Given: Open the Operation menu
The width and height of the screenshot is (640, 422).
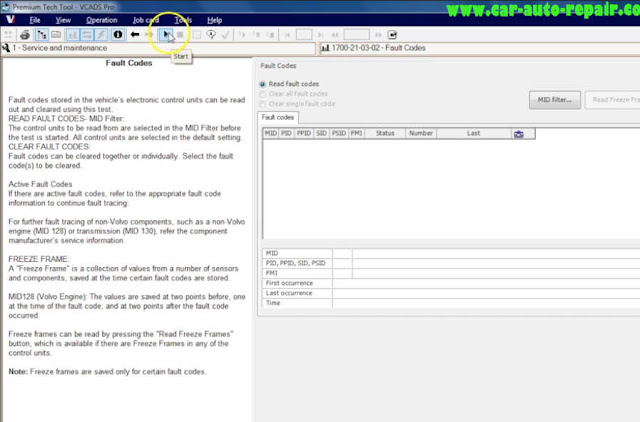Looking at the screenshot, I should point(102,20).
